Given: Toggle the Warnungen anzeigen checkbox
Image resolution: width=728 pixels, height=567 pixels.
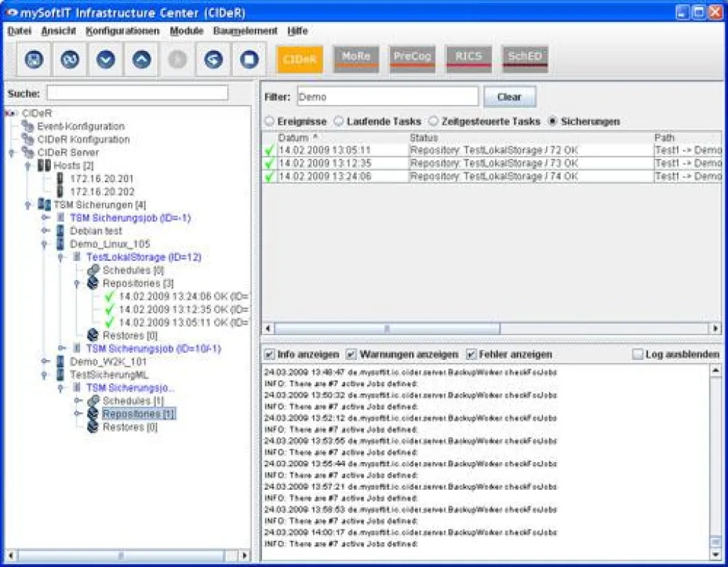Looking at the screenshot, I should coord(351,354).
